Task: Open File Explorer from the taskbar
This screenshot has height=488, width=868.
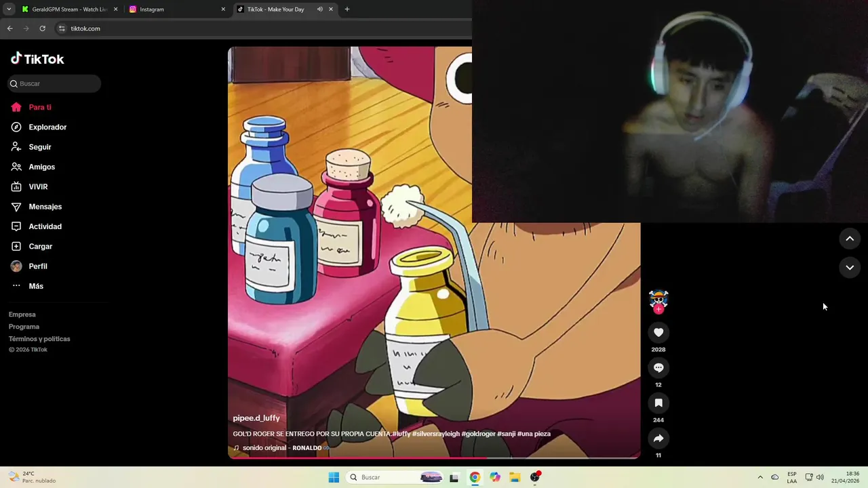Action: [x=515, y=477]
